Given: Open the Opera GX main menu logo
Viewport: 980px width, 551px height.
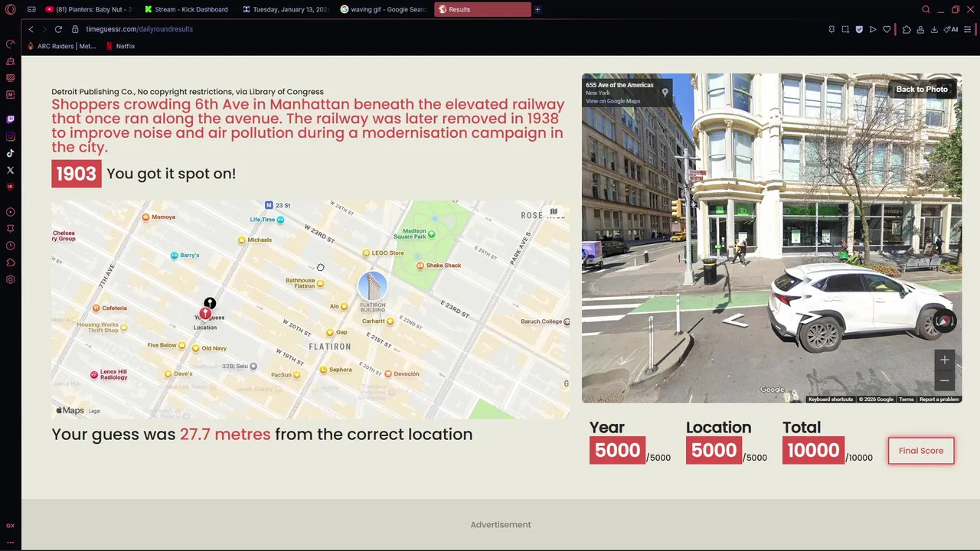Looking at the screenshot, I should (x=10, y=9).
